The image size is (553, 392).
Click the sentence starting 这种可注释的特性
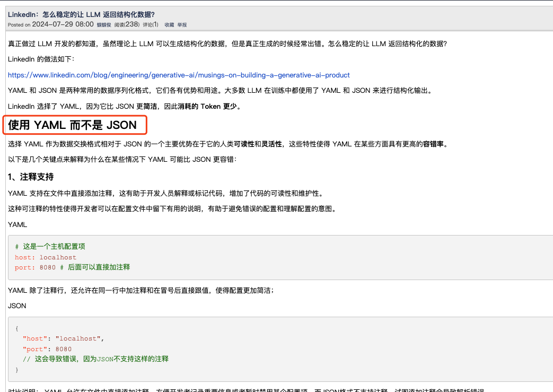click(173, 209)
